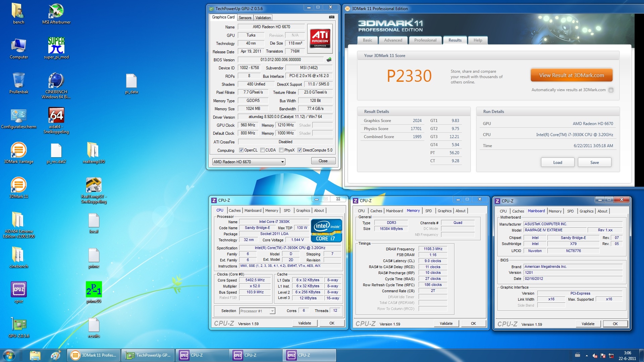Open the bench folder on desktop
This screenshot has height=362, width=644.
point(18,13)
